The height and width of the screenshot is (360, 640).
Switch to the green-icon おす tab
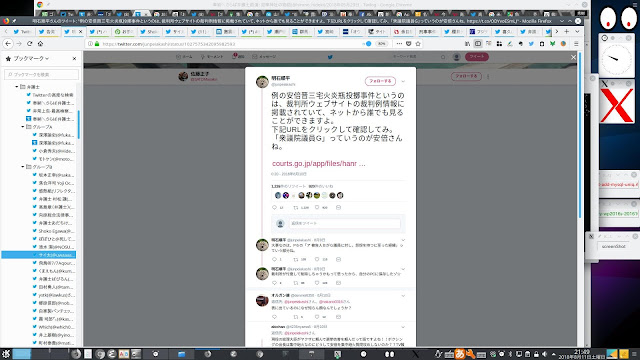tap(124, 31)
